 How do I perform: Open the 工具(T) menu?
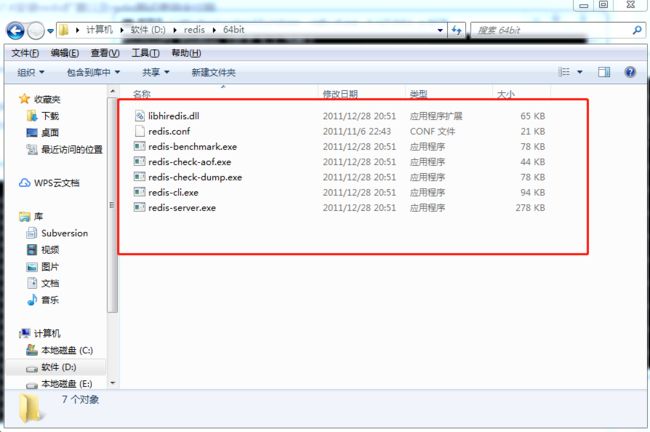point(146,53)
